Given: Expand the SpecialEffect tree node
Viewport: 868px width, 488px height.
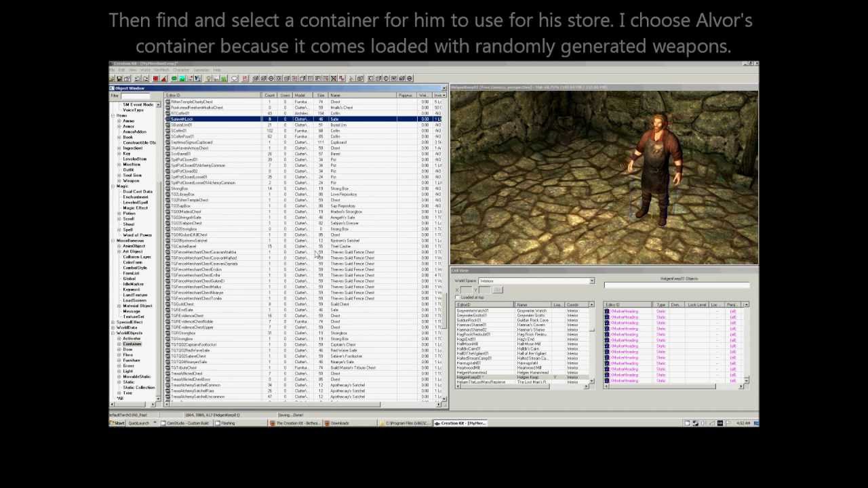Looking at the screenshot, I should click(114, 322).
